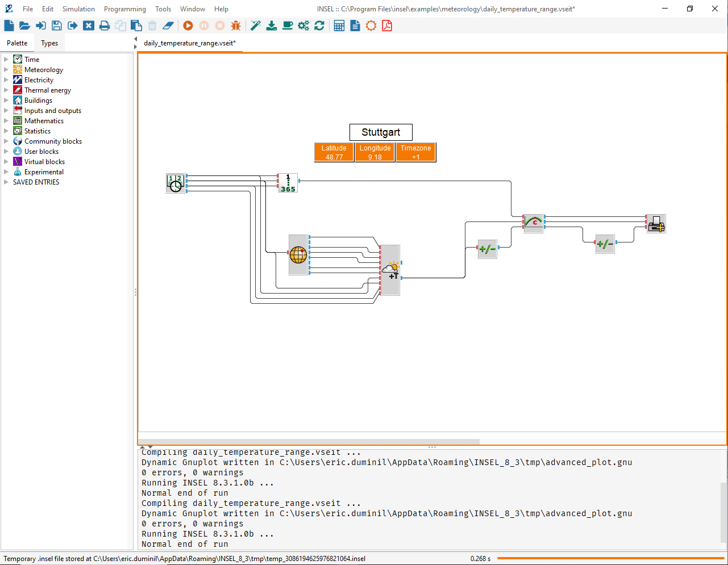Open the Help menu
728x565 pixels.
tap(221, 9)
